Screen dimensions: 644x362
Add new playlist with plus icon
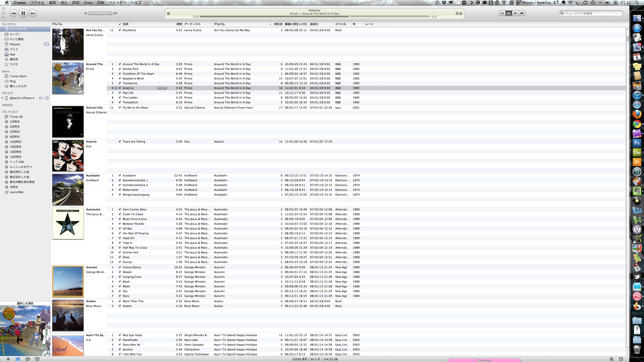point(8,359)
